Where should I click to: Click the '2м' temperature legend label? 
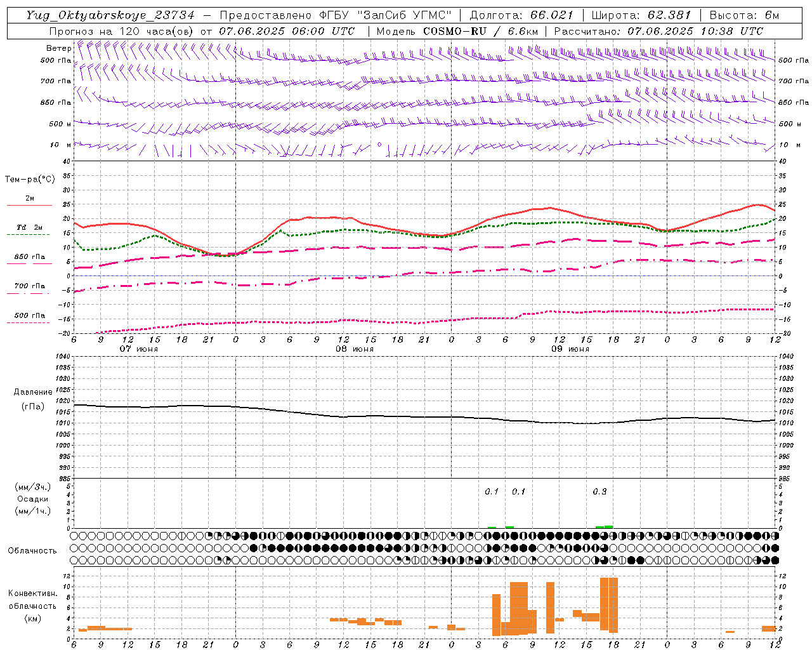point(30,198)
